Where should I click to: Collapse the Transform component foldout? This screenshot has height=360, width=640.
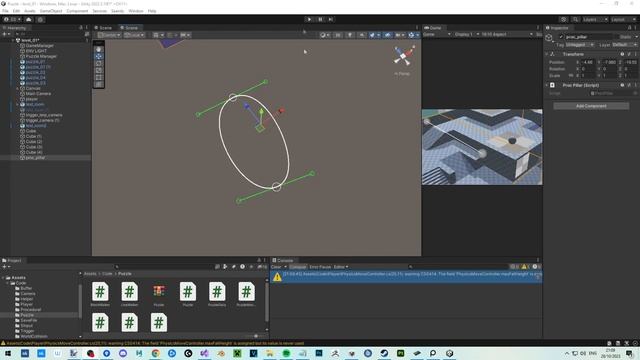click(x=547, y=54)
